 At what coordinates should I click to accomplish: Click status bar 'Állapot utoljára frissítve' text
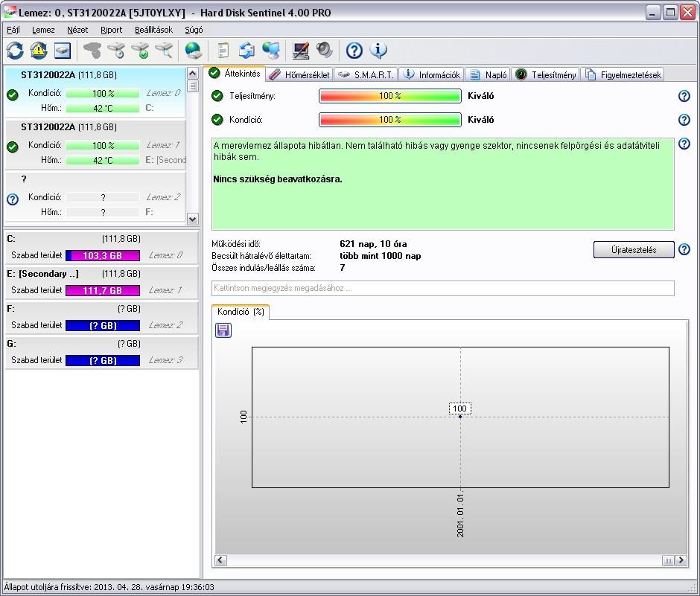coord(109,587)
